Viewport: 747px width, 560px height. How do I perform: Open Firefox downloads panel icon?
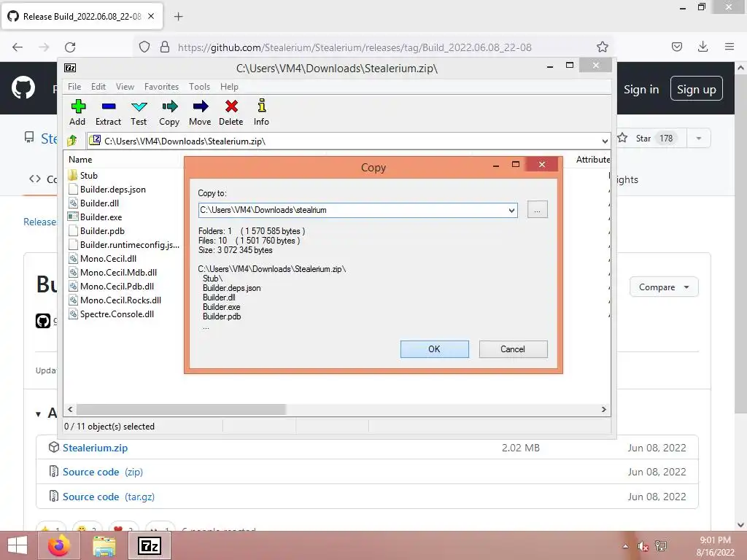(703, 47)
